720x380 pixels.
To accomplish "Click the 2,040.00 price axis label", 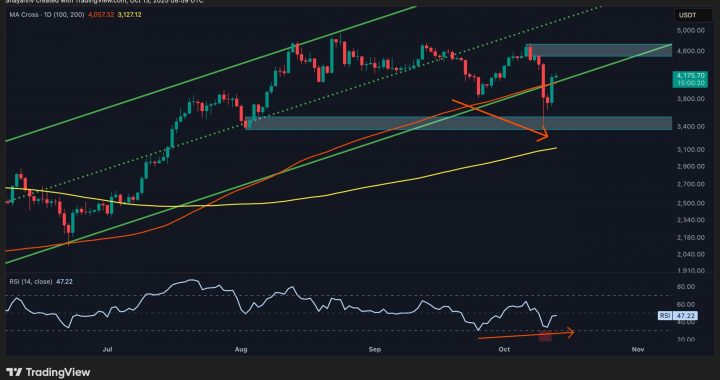I will (x=692, y=254).
